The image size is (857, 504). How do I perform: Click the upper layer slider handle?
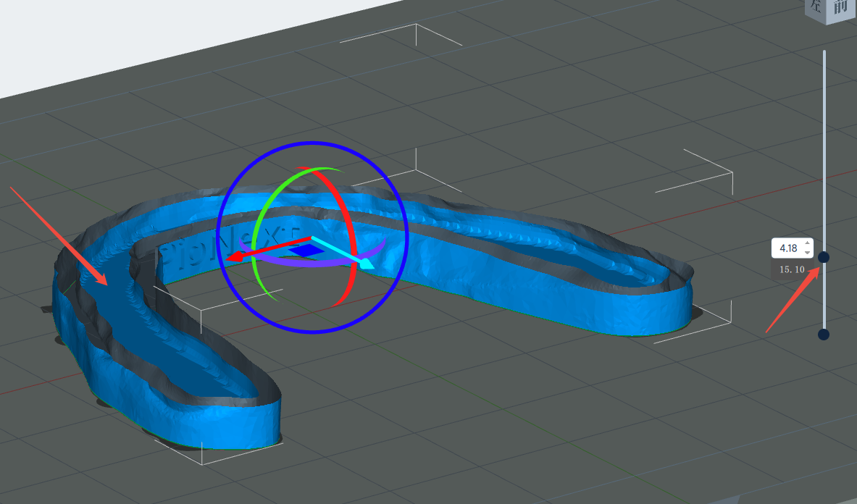coord(824,257)
